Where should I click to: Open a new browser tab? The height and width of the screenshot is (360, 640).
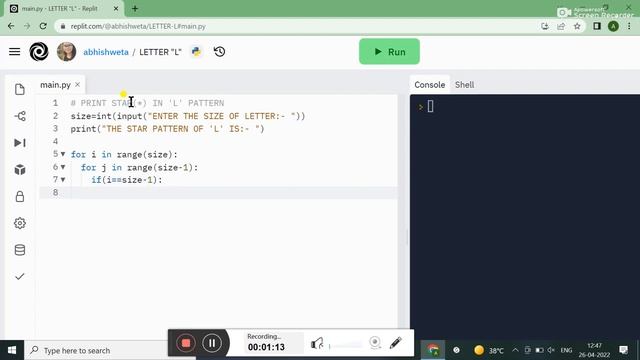point(135,8)
